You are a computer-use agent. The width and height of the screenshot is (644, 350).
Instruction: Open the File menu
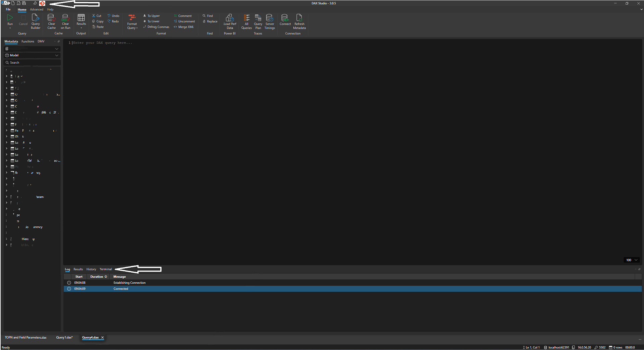coord(8,9)
